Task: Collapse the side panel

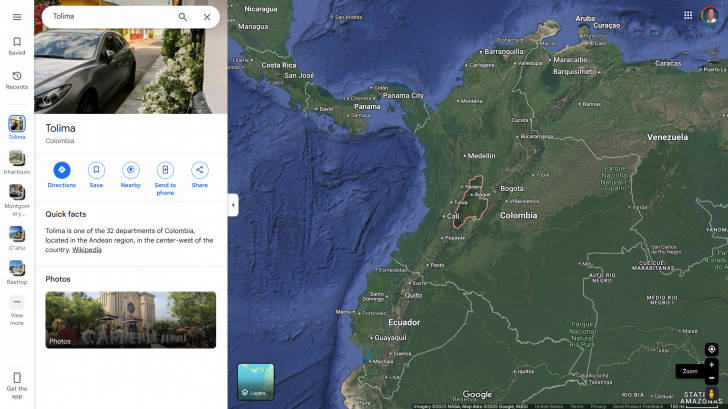Action: pyautogui.click(x=233, y=205)
